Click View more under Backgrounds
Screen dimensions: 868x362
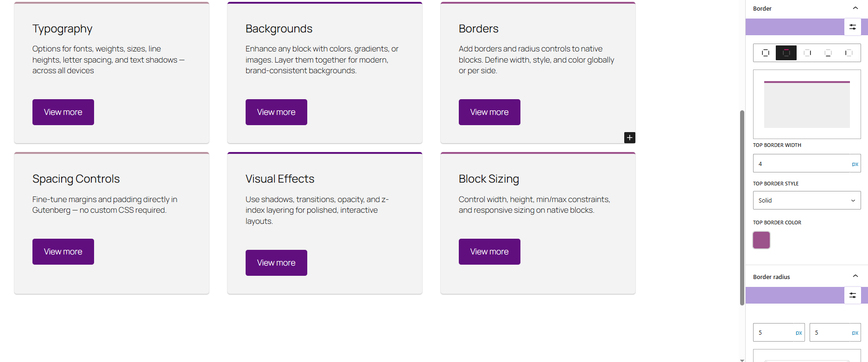[276, 112]
